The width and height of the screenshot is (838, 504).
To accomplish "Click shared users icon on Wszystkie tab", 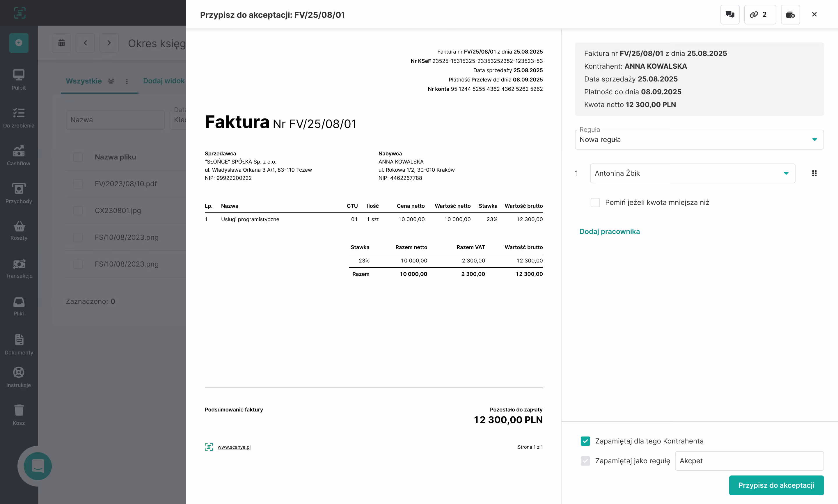I will [x=111, y=81].
